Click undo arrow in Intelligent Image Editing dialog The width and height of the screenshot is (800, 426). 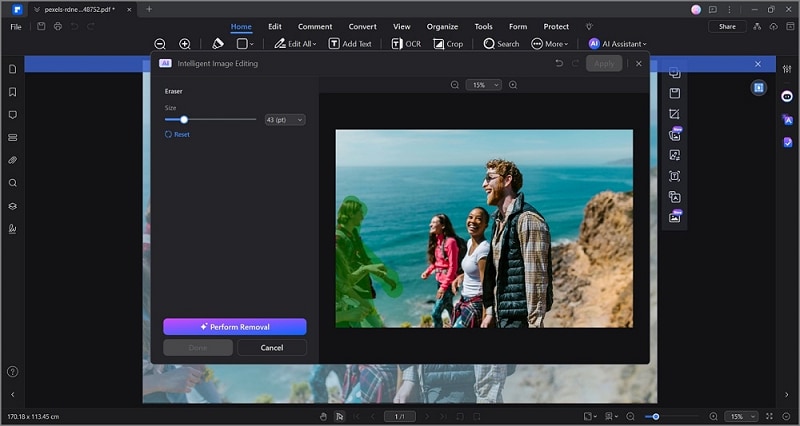pos(559,63)
